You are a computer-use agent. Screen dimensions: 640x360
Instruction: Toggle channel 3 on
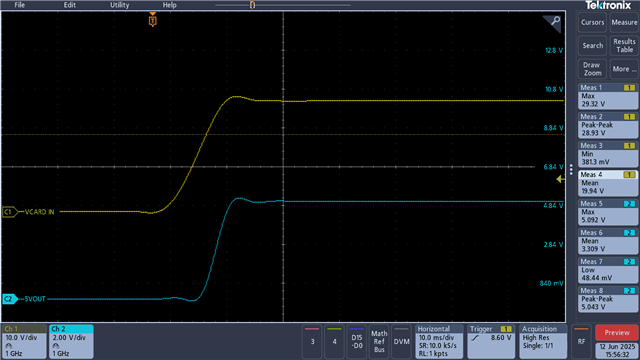tap(312, 341)
